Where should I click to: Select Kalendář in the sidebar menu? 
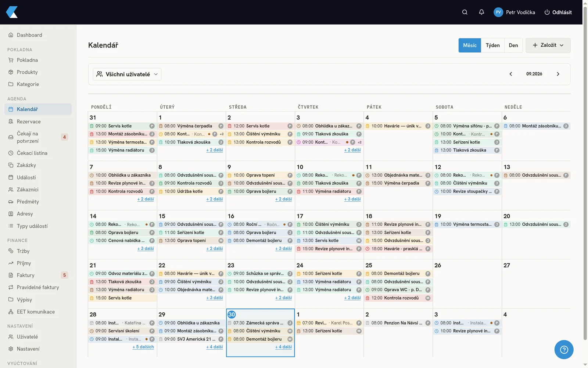[x=38, y=109]
